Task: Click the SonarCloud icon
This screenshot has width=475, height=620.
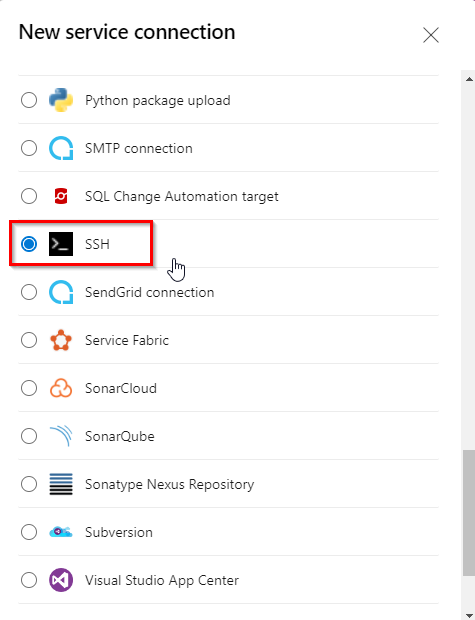Action: (x=61, y=388)
